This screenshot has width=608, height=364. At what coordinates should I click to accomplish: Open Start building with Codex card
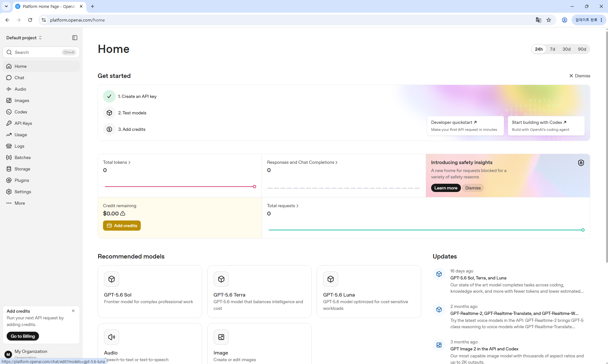coord(546,126)
